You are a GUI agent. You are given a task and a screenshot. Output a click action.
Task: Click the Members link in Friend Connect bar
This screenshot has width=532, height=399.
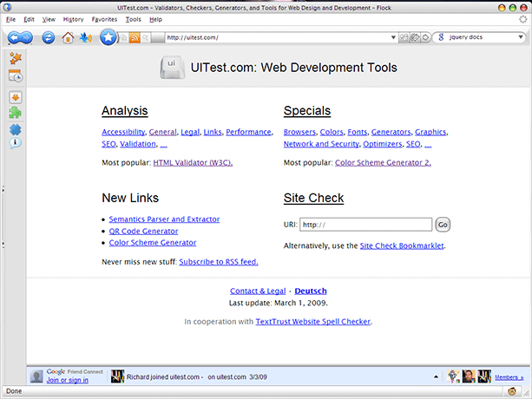coord(509,377)
